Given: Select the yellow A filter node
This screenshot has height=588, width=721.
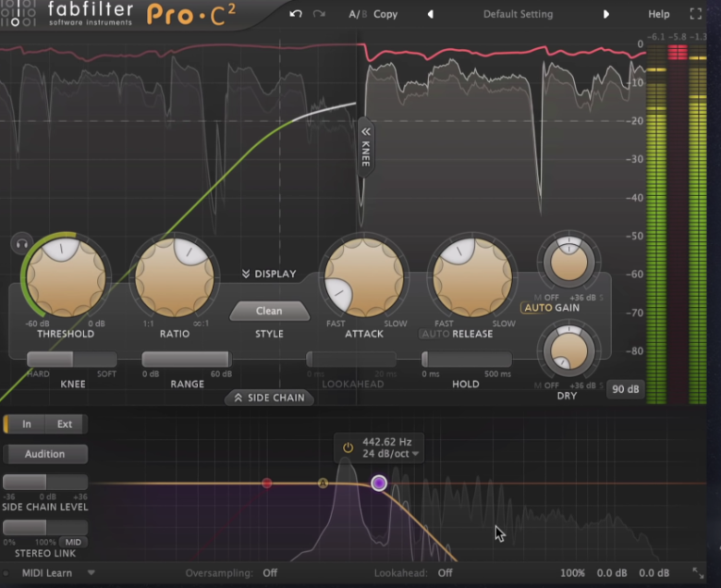Looking at the screenshot, I should click(323, 483).
